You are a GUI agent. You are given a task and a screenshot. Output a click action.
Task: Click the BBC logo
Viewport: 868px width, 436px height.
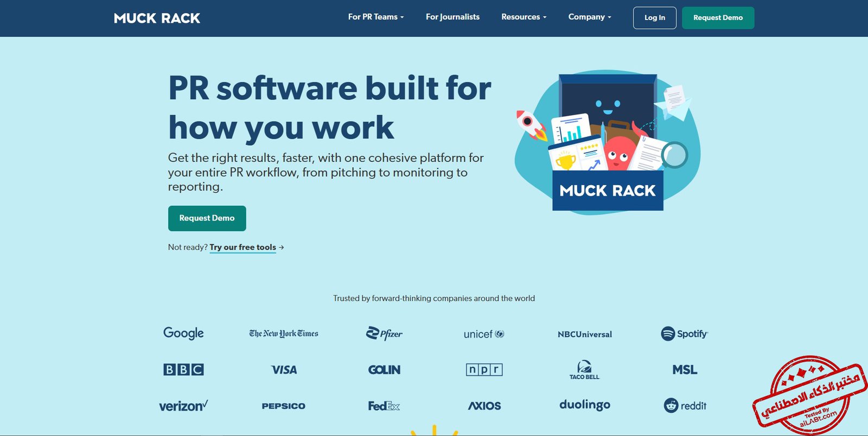tap(183, 370)
